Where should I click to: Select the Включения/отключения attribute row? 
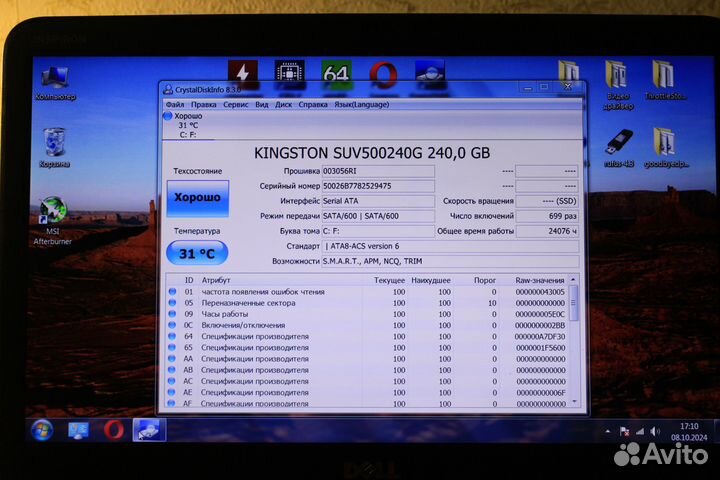click(367, 325)
